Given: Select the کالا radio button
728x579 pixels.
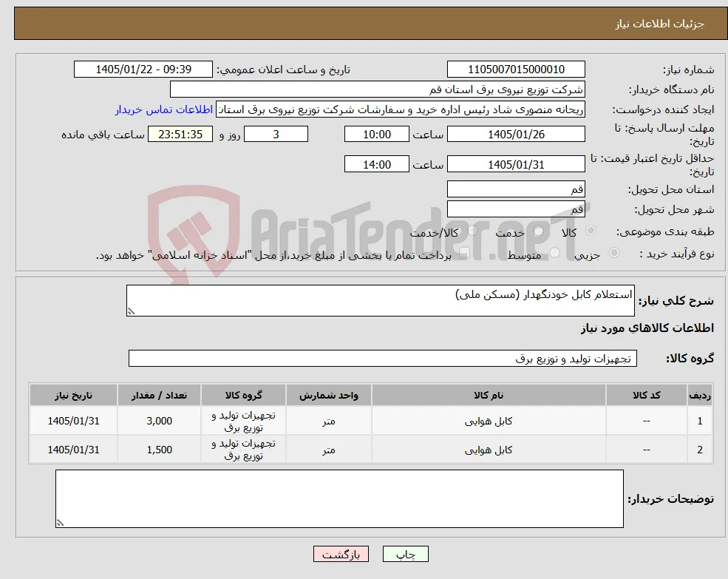Looking at the screenshot, I should [591, 231].
